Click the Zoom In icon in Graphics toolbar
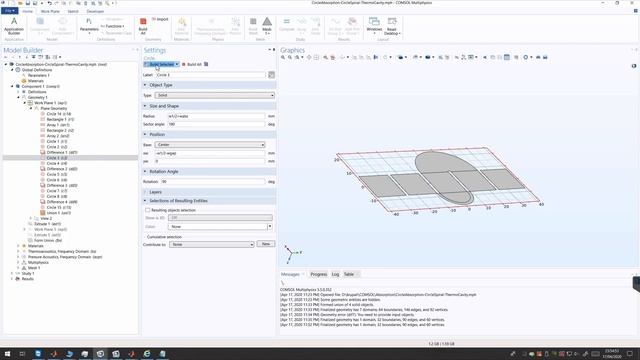640x360 pixels. tap(283, 57)
